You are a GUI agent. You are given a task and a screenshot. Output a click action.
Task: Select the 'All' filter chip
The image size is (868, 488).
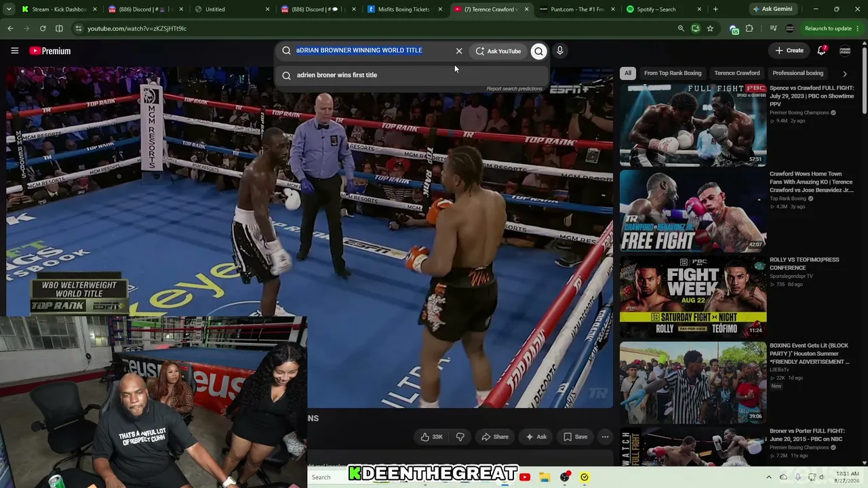pos(628,73)
